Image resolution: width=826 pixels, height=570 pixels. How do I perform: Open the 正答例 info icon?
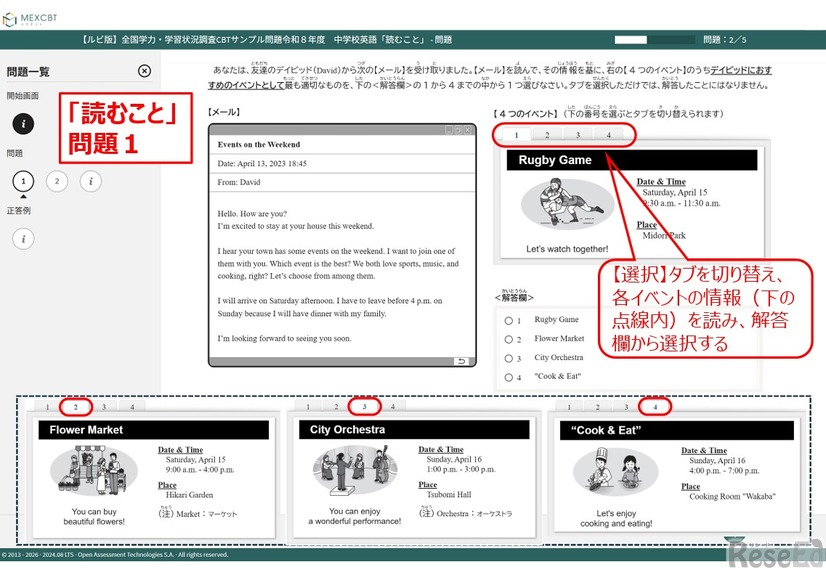(25, 238)
